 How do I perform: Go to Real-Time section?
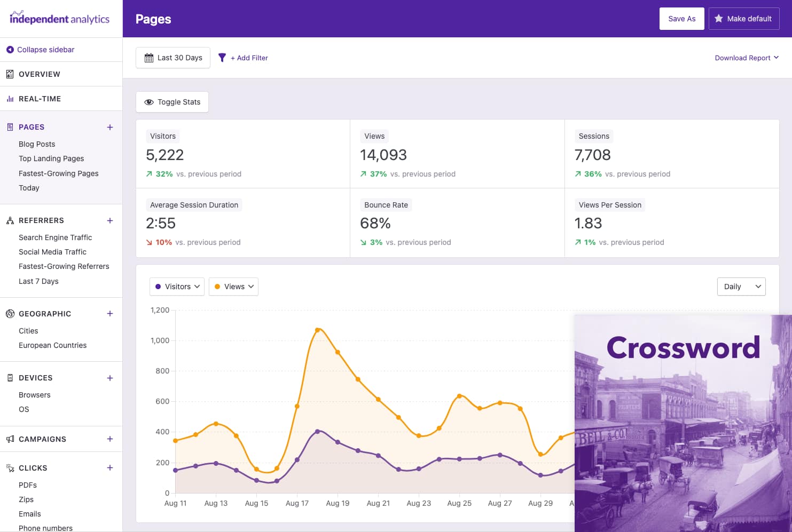(40, 99)
